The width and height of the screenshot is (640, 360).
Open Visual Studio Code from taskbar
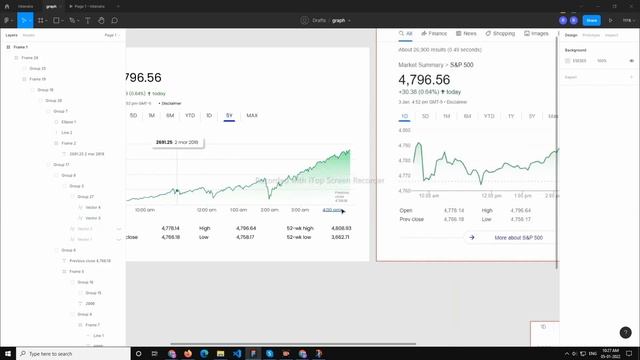point(237,353)
